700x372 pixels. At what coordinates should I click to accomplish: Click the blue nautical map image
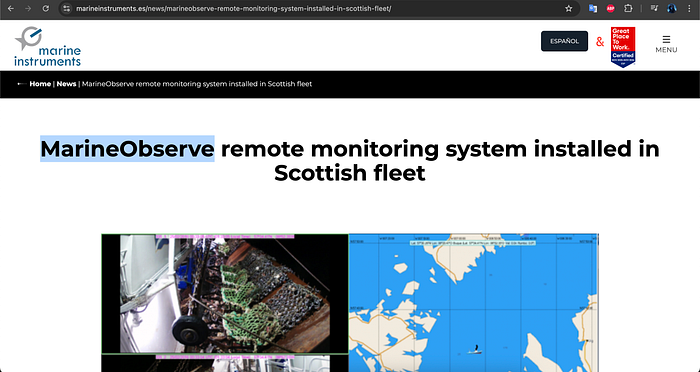coord(473,303)
